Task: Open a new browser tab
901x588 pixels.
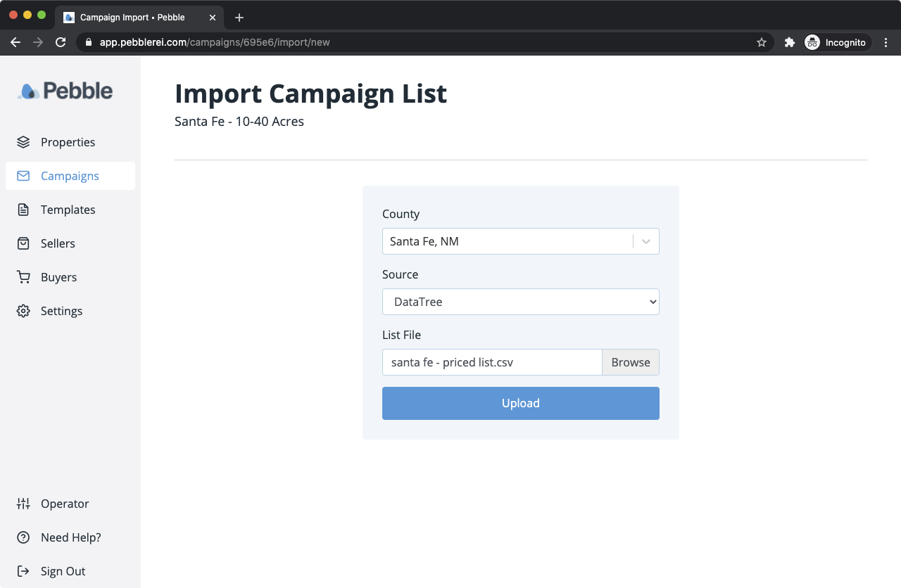Action: pos(239,18)
